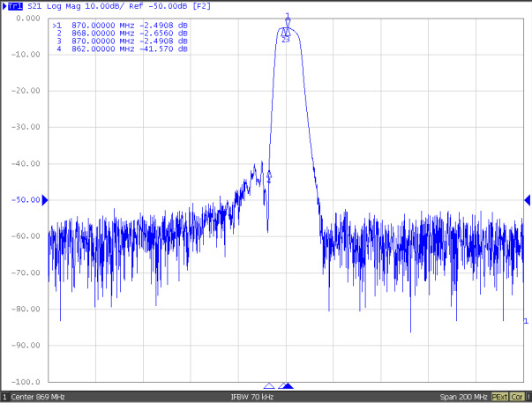532x403 pixels.
Task: Select marker 1 readout row 870 MHz -2.4908 dB
Action: coord(121,25)
